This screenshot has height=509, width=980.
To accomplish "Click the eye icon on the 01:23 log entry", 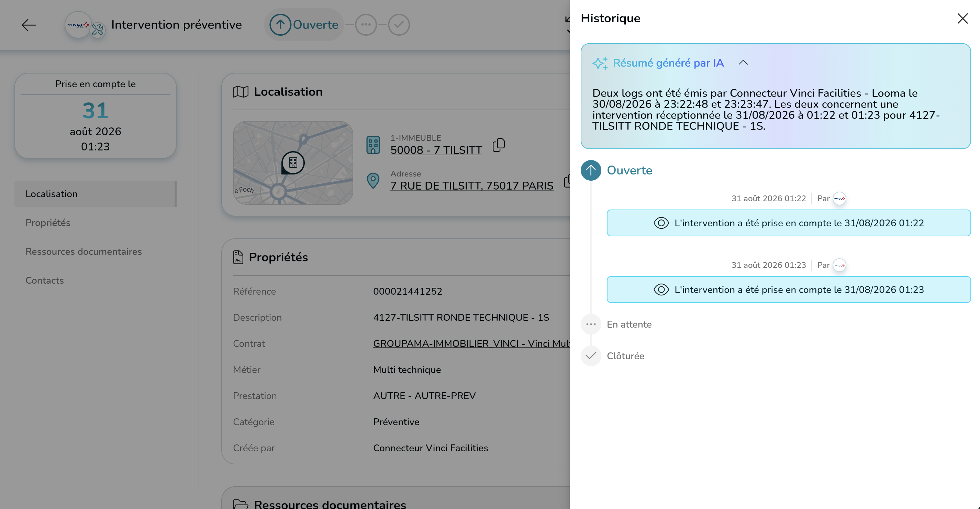I will coord(661,290).
